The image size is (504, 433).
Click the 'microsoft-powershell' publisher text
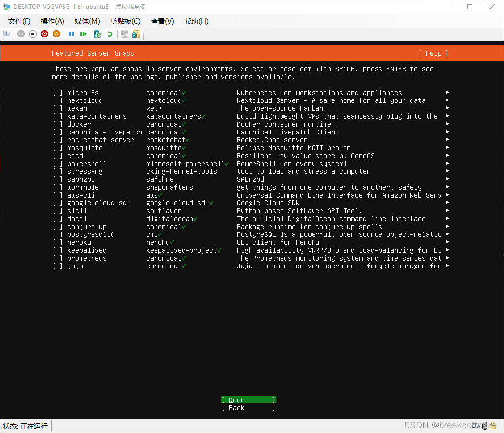tap(186, 164)
